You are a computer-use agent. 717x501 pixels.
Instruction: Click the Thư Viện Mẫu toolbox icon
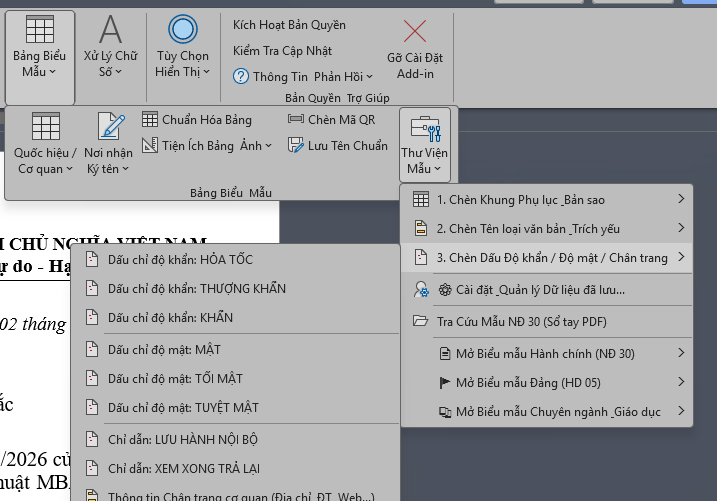tap(426, 129)
